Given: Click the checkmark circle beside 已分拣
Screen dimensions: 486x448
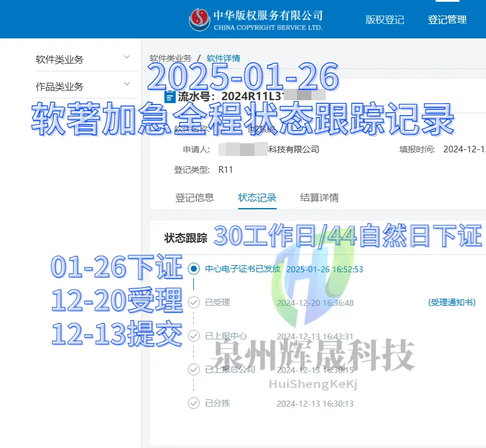Looking at the screenshot, I should tap(193, 403).
